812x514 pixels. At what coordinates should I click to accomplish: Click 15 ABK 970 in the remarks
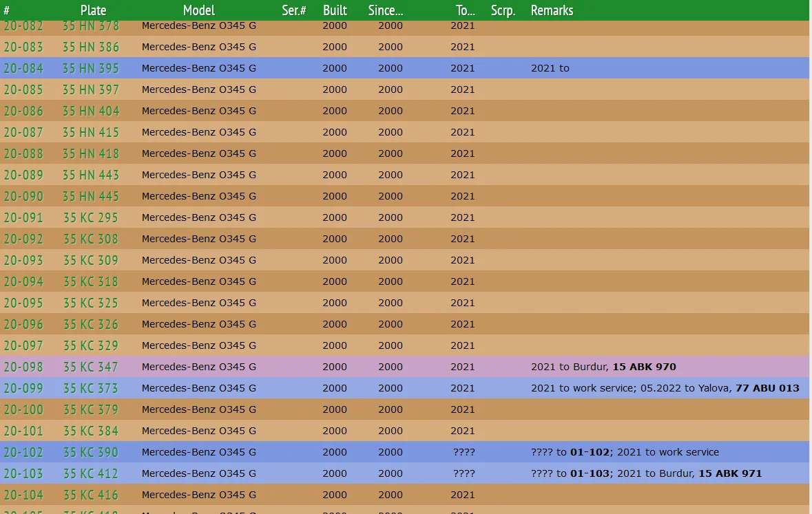[x=644, y=367]
